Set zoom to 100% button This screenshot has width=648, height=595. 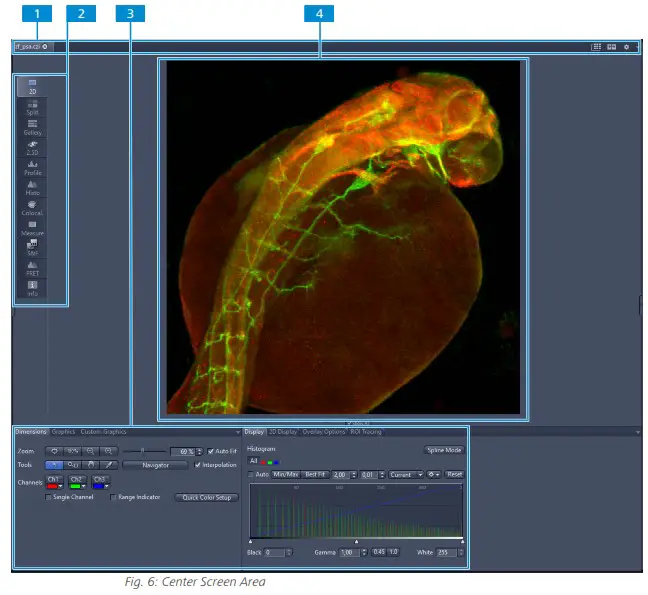(x=73, y=451)
